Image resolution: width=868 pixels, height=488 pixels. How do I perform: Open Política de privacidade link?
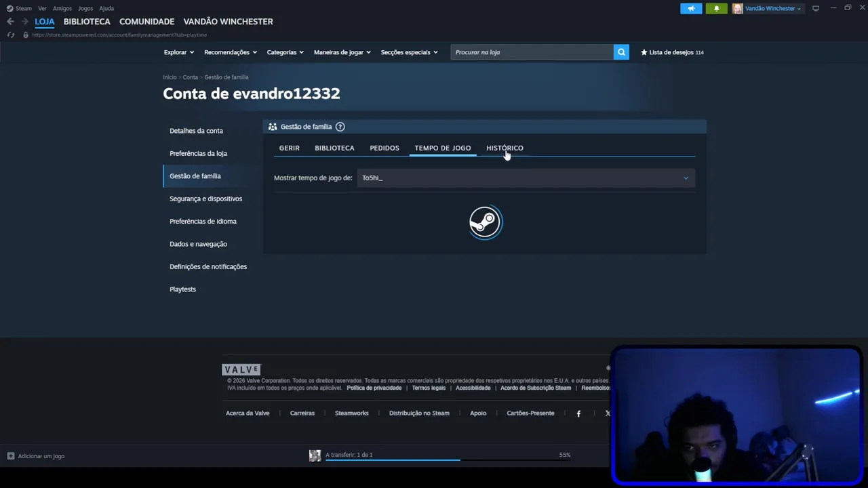(374, 388)
